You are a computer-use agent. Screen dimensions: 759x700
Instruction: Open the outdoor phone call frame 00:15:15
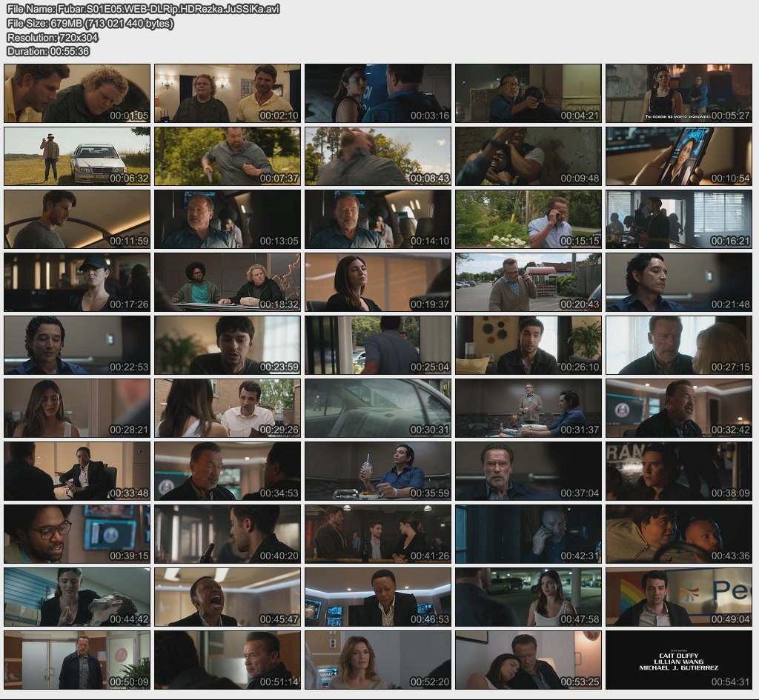pos(528,219)
